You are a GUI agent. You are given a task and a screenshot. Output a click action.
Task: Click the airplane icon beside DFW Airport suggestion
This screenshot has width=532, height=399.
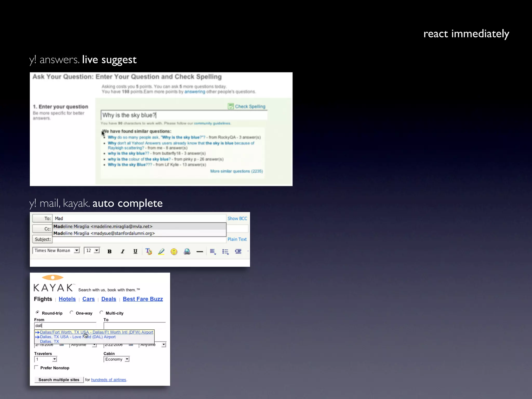click(x=37, y=332)
